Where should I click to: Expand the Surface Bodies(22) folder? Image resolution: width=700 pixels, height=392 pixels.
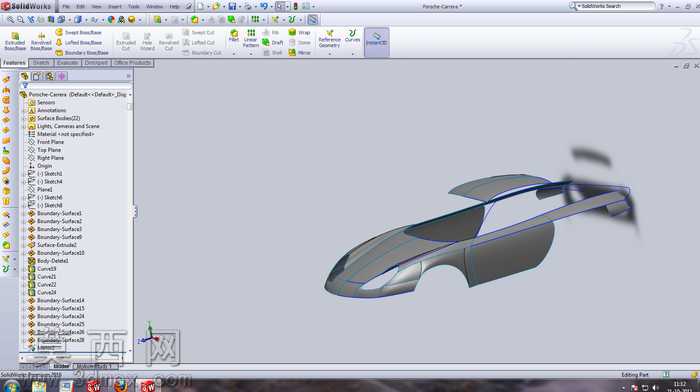point(25,118)
